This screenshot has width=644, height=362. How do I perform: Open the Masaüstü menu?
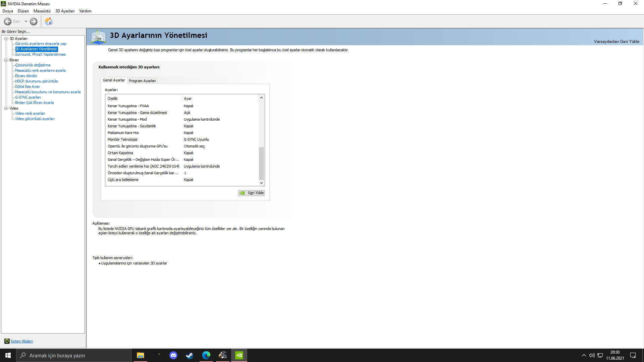(42, 11)
